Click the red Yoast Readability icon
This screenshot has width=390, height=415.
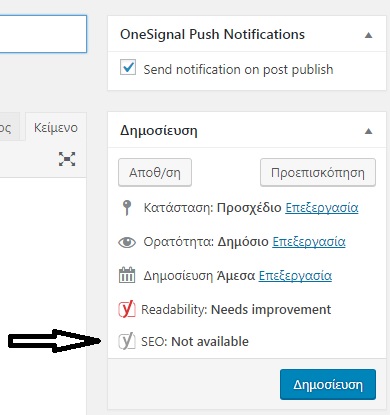[x=127, y=309]
